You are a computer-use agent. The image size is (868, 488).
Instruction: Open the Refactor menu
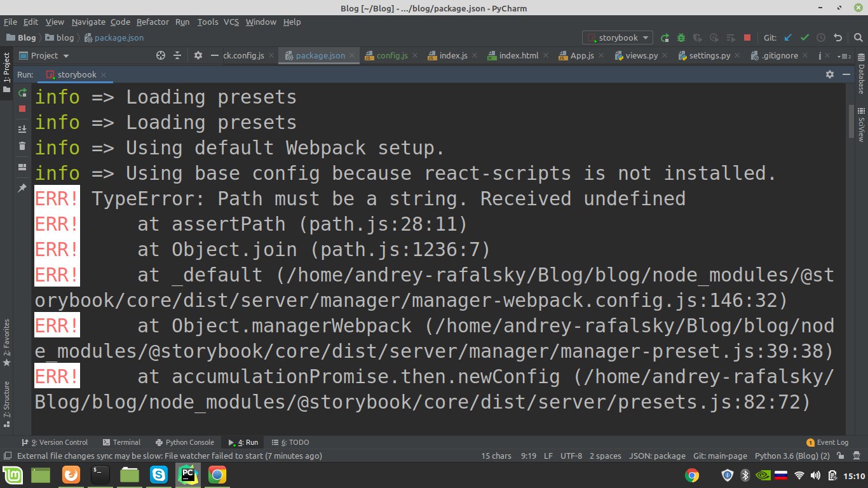pyautogui.click(x=153, y=22)
